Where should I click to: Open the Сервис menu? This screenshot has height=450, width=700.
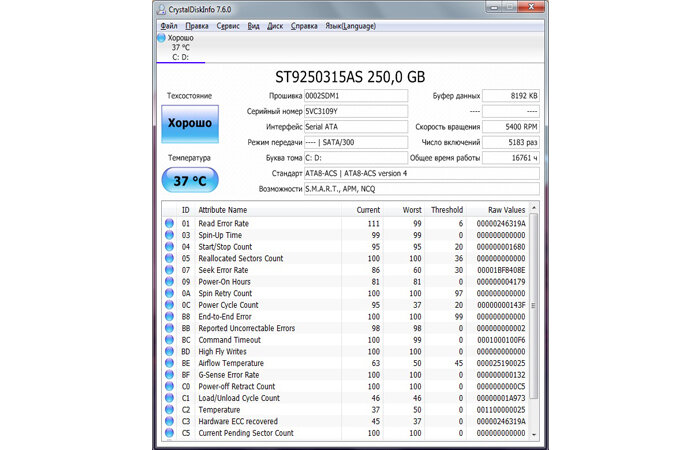click(228, 26)
